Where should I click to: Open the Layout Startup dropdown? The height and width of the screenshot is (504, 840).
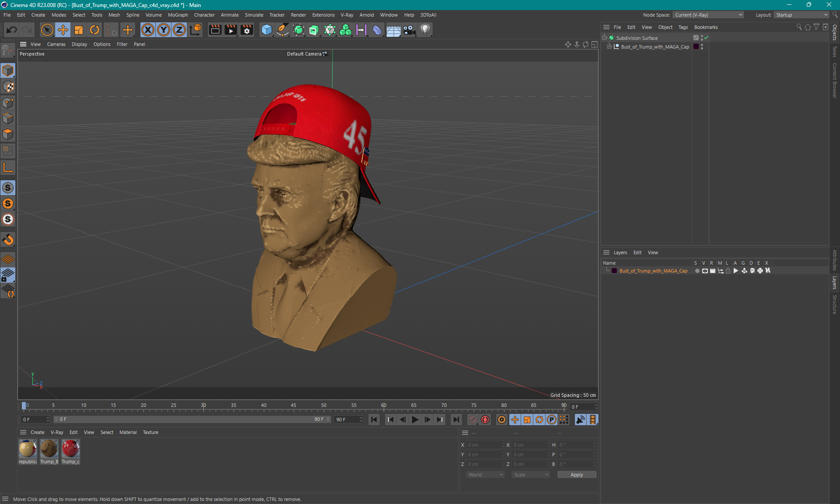(801, 15)
